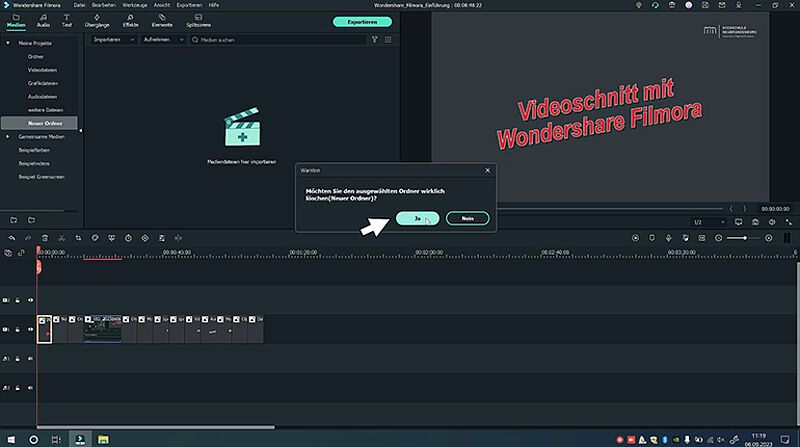Open the Werkzeuge menu
This screenshot has width=800, height=447.
click(135, 5)
